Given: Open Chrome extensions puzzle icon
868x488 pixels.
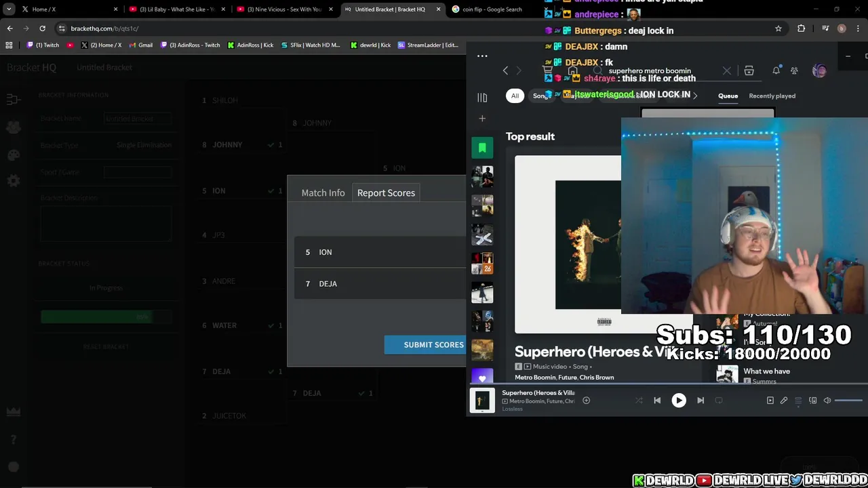Looking at the screenshot, I should [x=802, y=28].
